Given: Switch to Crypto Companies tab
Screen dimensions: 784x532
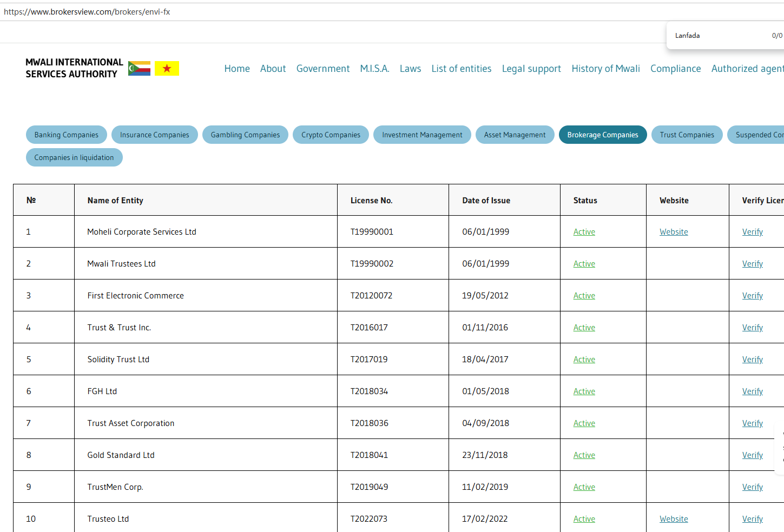Looking at the screenshot, I should [331, 135].
